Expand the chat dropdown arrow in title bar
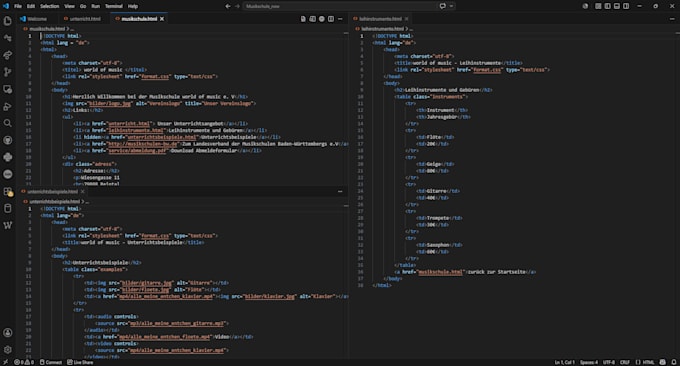 [451, 6]
